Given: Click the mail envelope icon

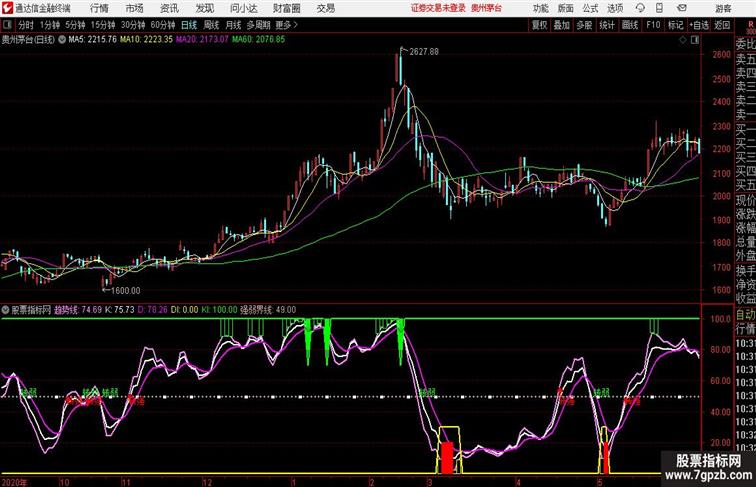Looking at the screenshot, I should point(682,8).
